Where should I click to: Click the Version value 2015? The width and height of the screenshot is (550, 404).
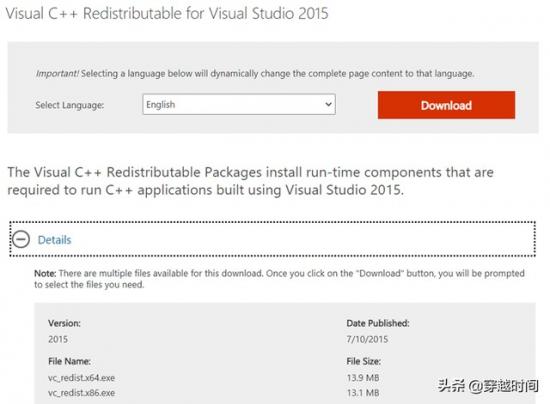point(58,339)
